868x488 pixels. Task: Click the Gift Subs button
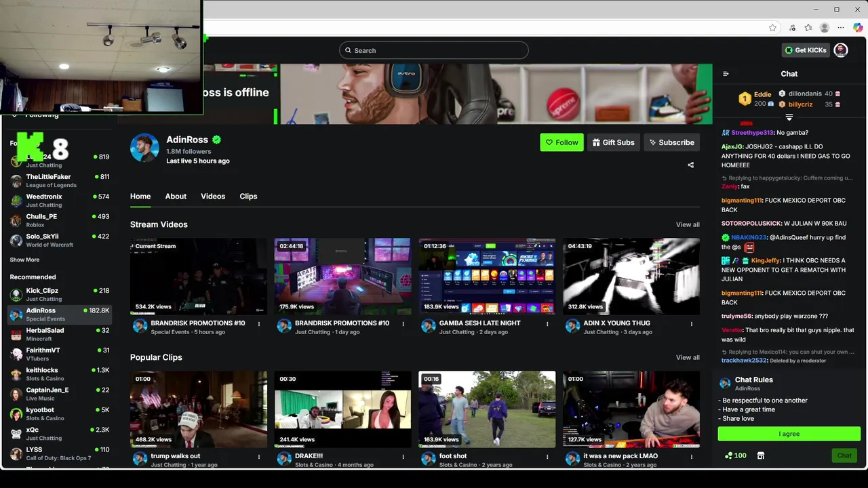click(x=614, y=142)
